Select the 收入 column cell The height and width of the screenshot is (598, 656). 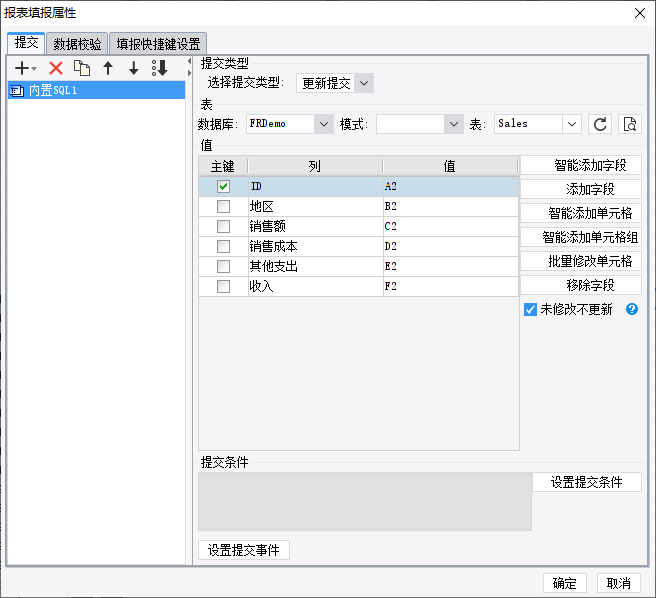pos(315,286)
